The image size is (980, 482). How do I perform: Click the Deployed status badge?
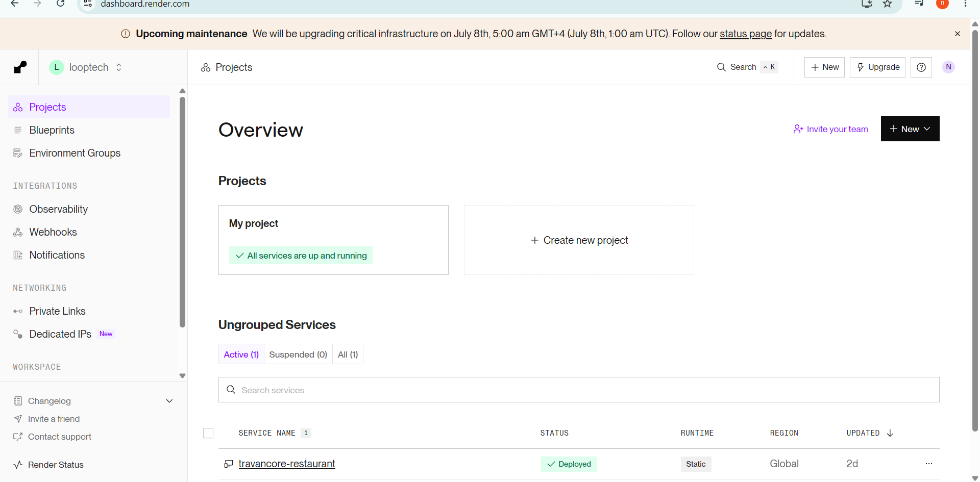(x=569, y=464)
